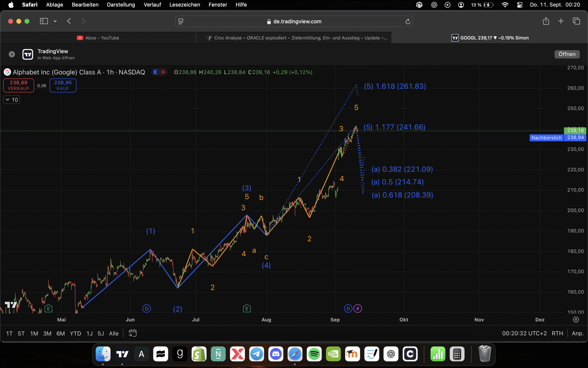Click the red VERKAUF sell button
Image resolution: width=588 pixels, height=368 pixels.
(19, 85)
